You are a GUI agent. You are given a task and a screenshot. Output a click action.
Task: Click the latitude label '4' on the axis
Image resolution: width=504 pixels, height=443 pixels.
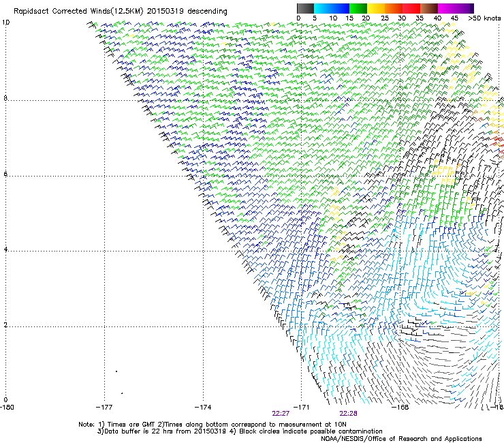5,249
